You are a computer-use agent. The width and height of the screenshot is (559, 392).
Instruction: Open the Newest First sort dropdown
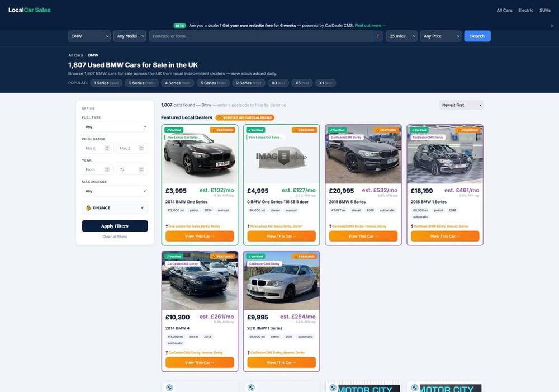coord(461,105)
